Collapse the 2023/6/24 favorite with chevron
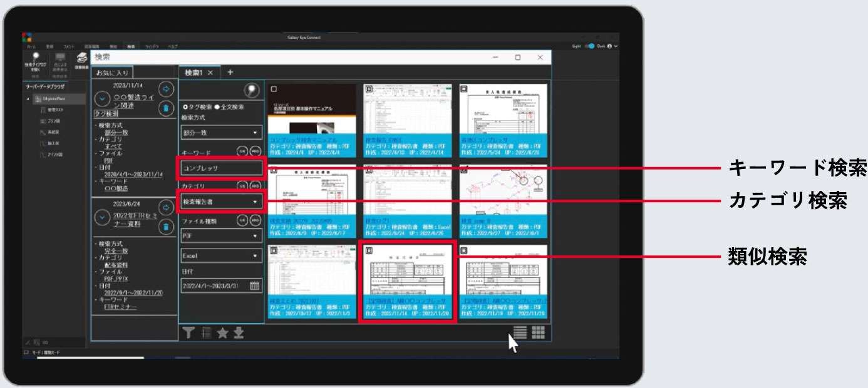The image size is (868, 388). click(x=102, y=217)
